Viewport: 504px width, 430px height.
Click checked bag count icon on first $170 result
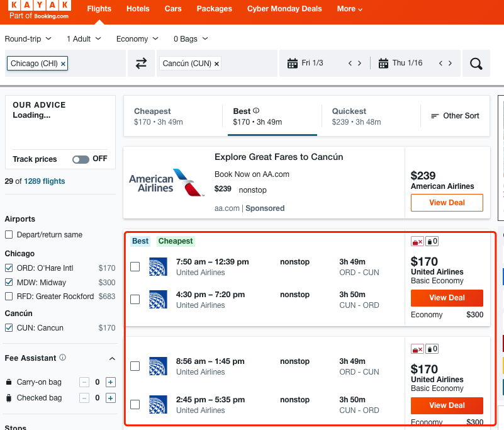[432, 241]
